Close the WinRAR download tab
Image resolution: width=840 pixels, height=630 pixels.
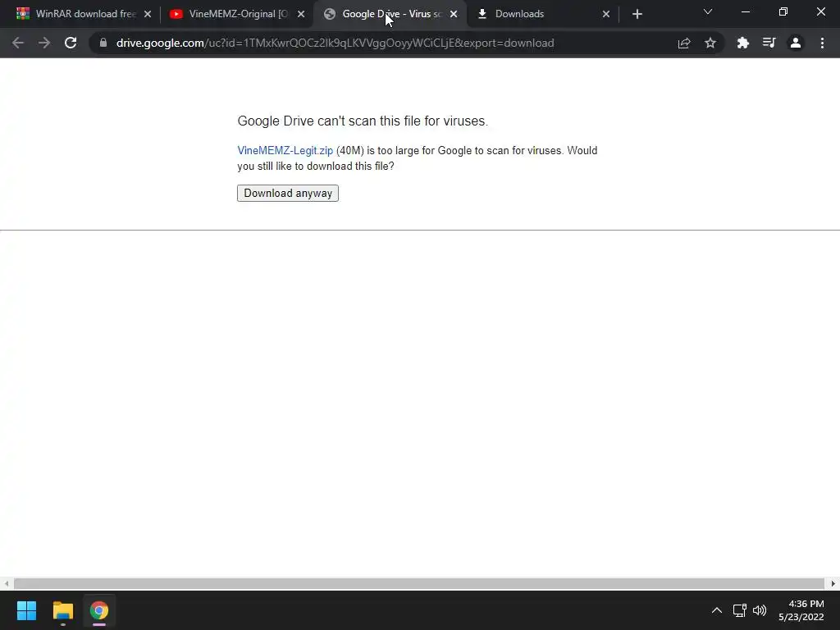(148, 14)
